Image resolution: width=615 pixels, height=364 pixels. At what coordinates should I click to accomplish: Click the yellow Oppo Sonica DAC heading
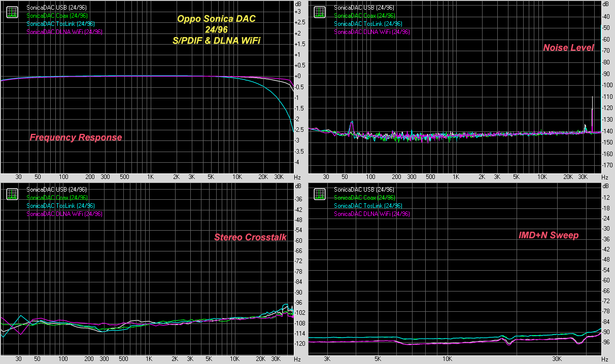tap(217, 19)
